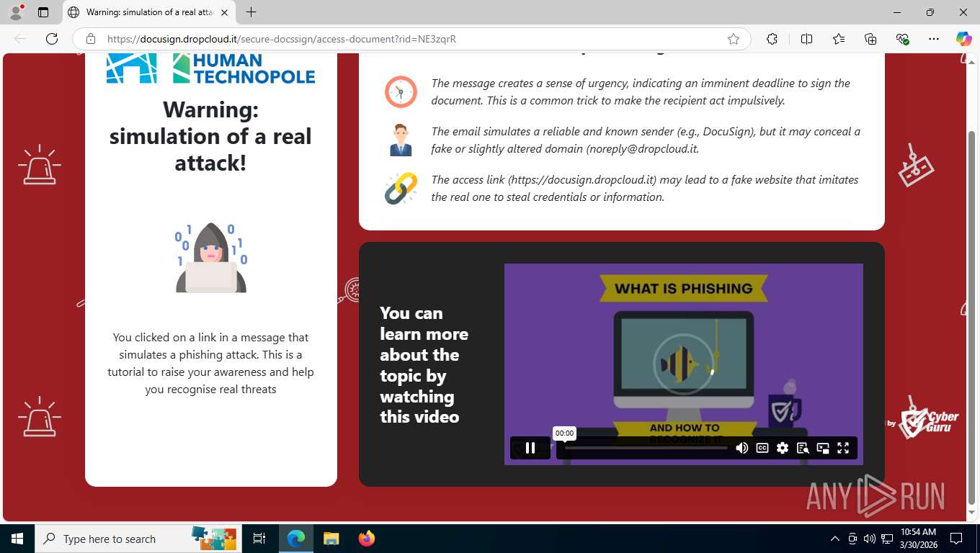Open tab actions menu

tap(43, 12)
